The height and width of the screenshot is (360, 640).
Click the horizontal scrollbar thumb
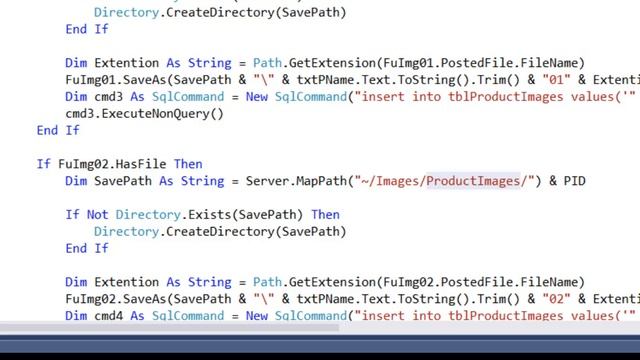coord(169,327)
